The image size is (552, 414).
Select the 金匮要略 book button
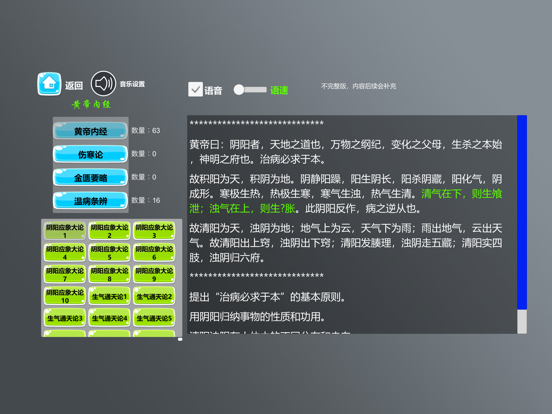point(90,177)
